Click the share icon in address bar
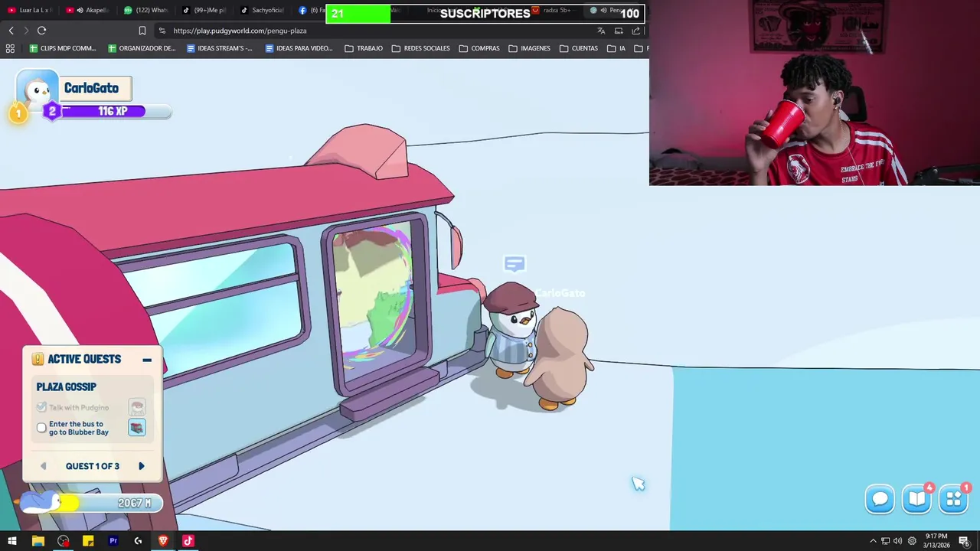 [636, 31]
